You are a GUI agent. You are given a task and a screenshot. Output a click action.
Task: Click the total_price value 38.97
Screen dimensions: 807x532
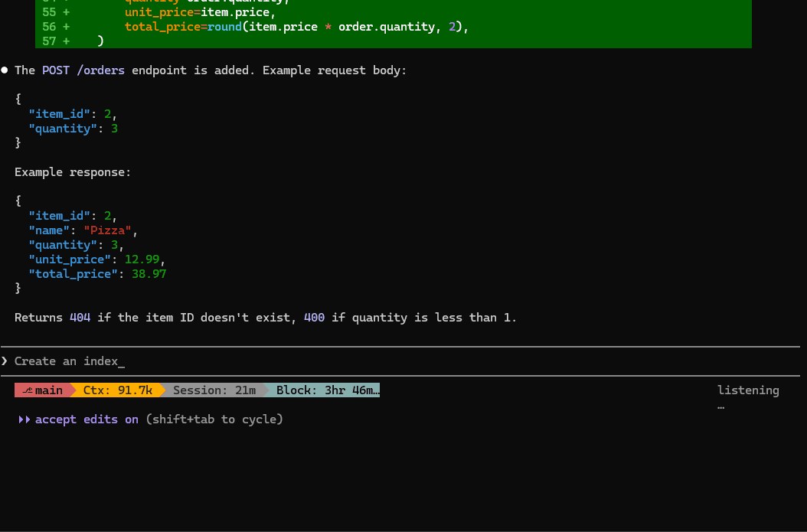149,274
